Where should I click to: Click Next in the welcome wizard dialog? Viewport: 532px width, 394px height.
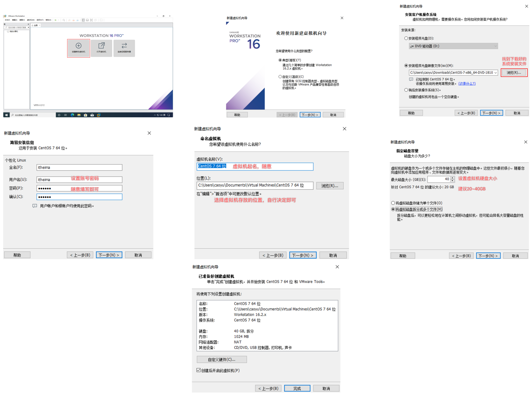(x=310, y=115)
